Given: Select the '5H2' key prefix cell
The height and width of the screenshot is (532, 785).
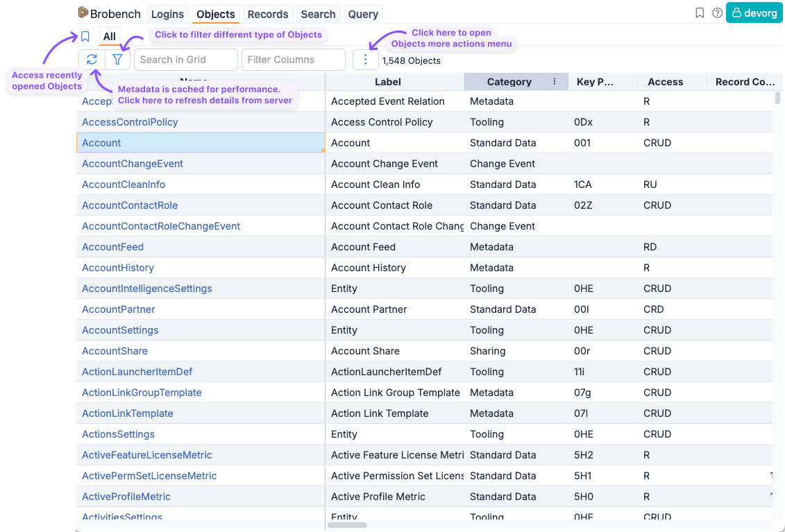Looking at the screenshot, I should point(603,456).
